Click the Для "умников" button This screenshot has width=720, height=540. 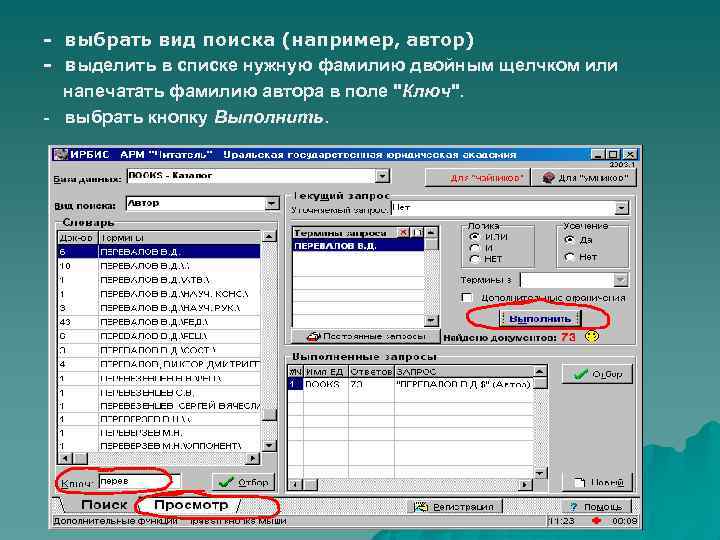tap(584, 178)
